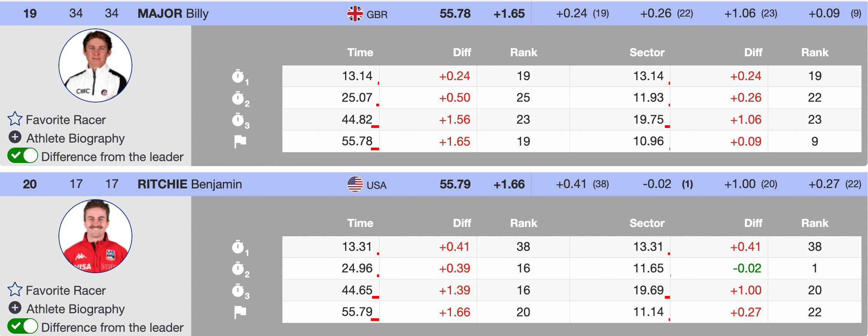Click the Great Britain flag icon
This screenshot has width=868, height=336.
(355, 14)
